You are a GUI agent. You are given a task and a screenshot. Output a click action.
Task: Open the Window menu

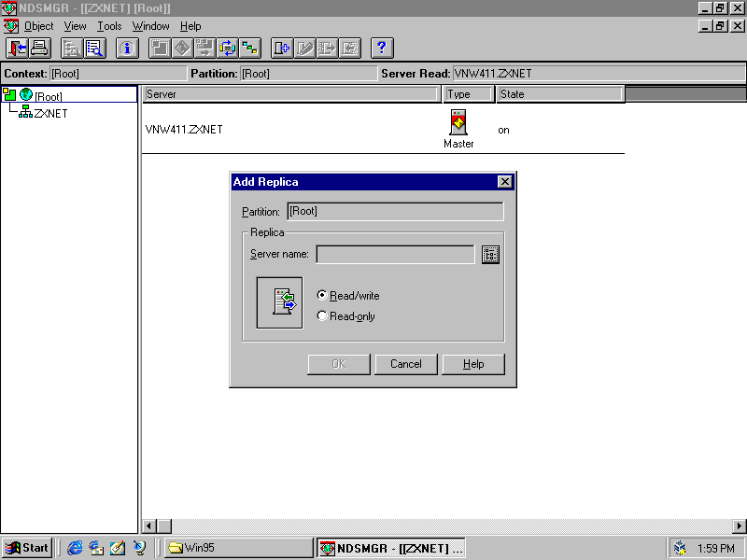150,26
